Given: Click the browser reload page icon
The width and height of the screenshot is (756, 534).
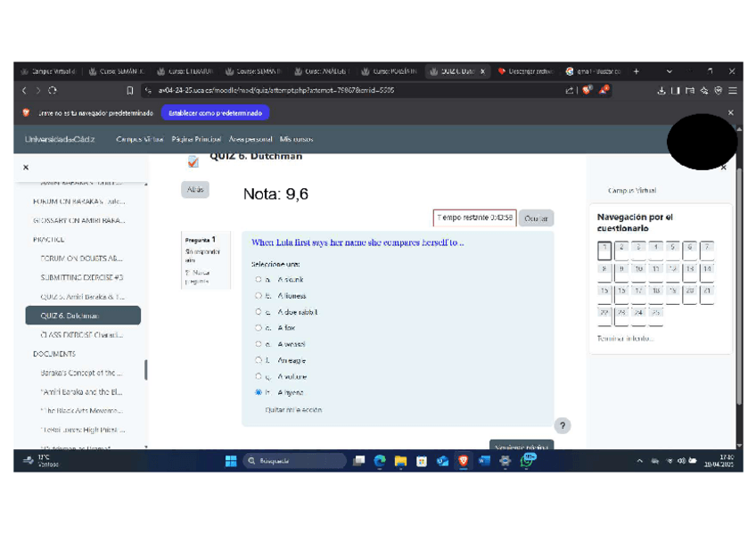Looking at the screenshot, I should pyautogui.click(x=53, y=90).
